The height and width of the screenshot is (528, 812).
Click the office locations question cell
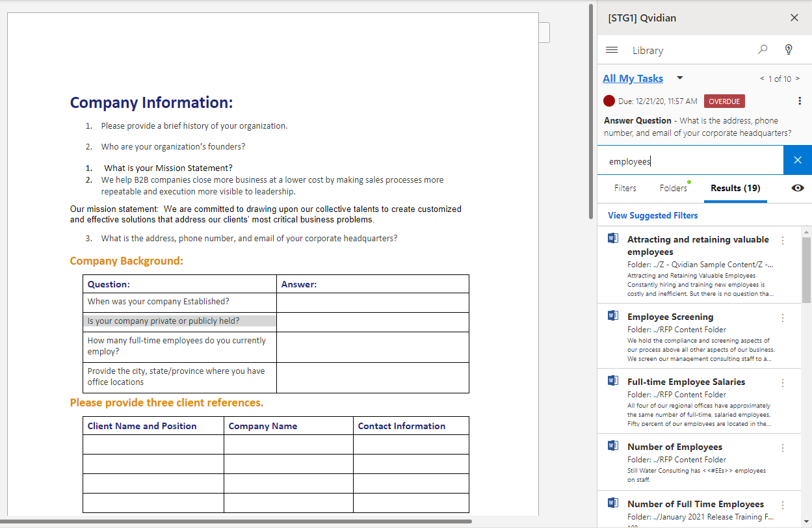point(179,377)
